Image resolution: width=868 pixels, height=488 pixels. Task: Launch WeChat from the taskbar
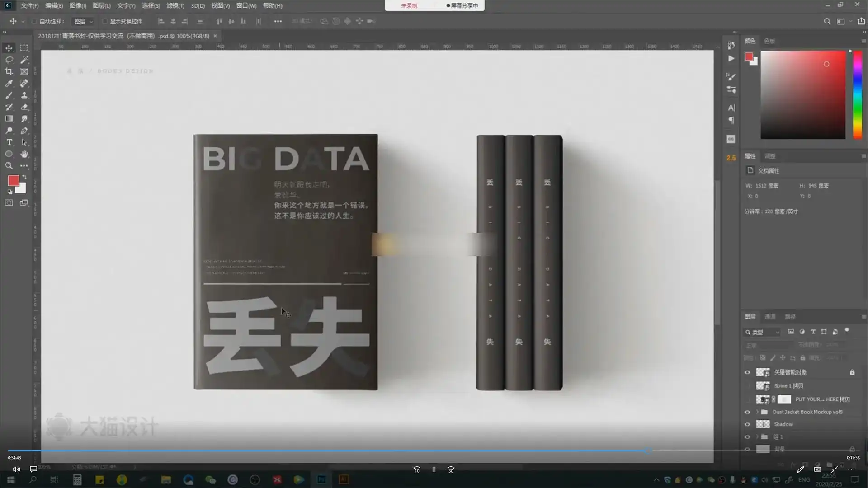click(x=210, y=479)
